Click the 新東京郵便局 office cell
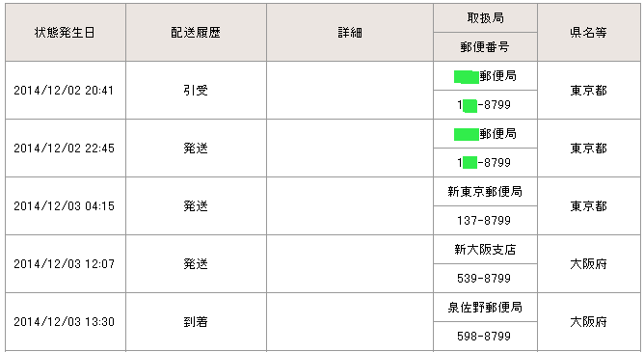The image size is (644, 352). (x=485, y=191)
